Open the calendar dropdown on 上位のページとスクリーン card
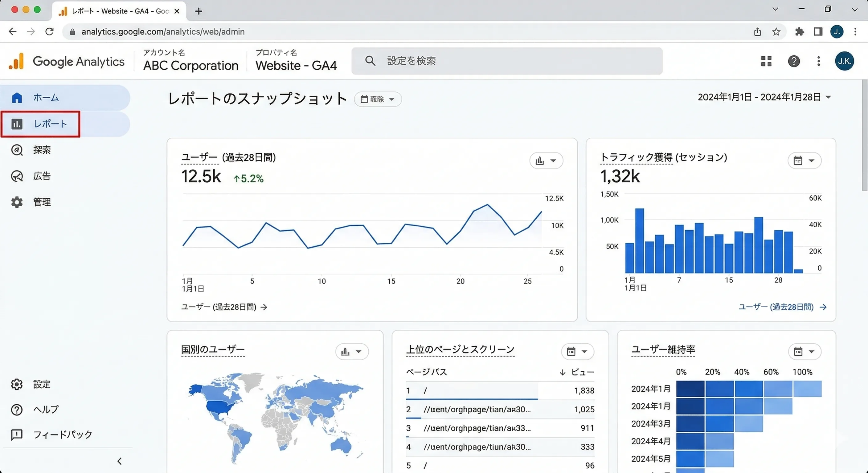 (578, 352)
